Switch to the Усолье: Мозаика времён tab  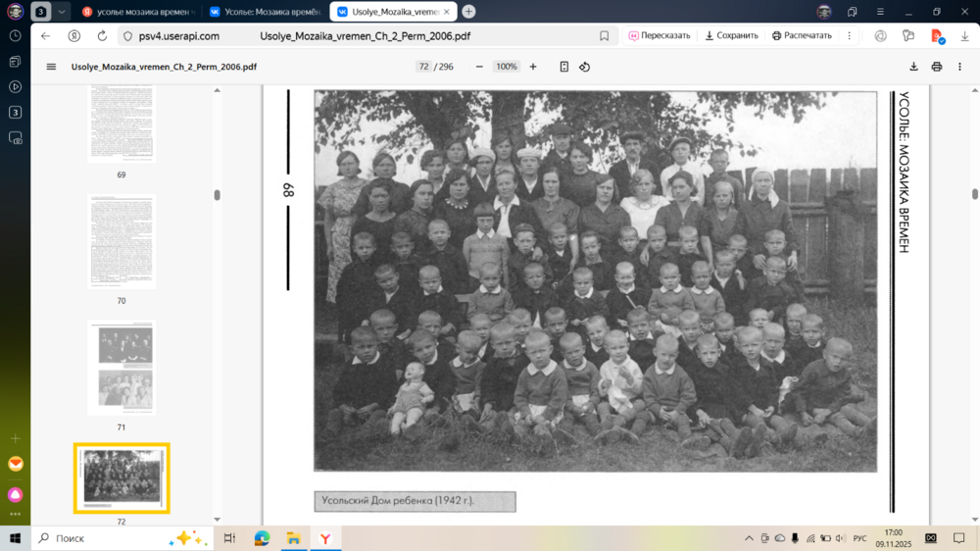point(267,12)
